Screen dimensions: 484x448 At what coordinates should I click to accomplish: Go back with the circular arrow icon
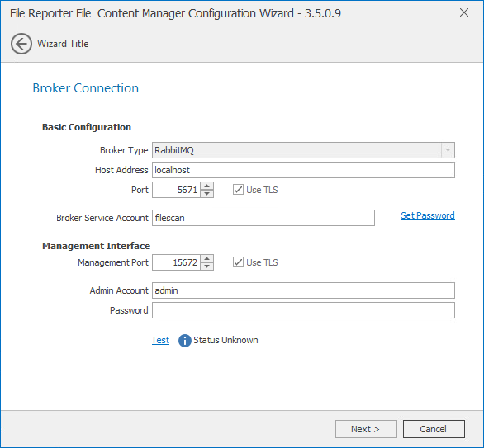point(21,44)
